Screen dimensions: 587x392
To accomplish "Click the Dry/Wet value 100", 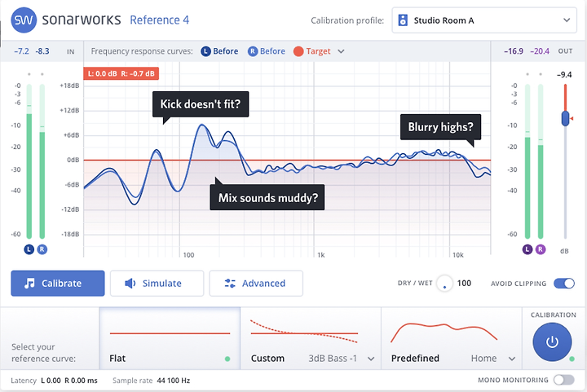I will click(x=464, y=283).
